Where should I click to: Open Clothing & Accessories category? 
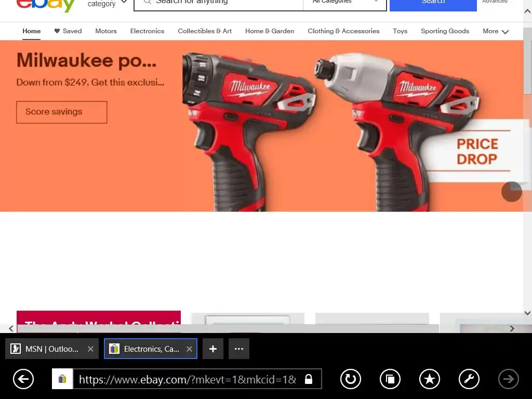(343, 31)
